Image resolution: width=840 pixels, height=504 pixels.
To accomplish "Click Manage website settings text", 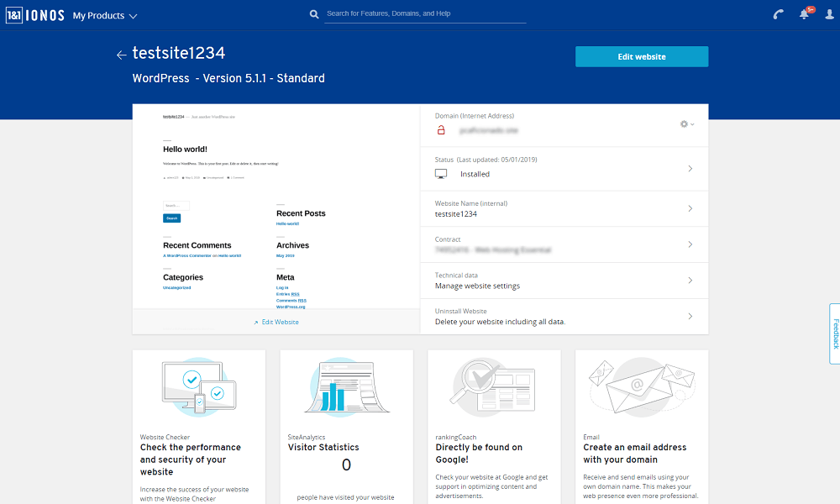I will point(477,286).
